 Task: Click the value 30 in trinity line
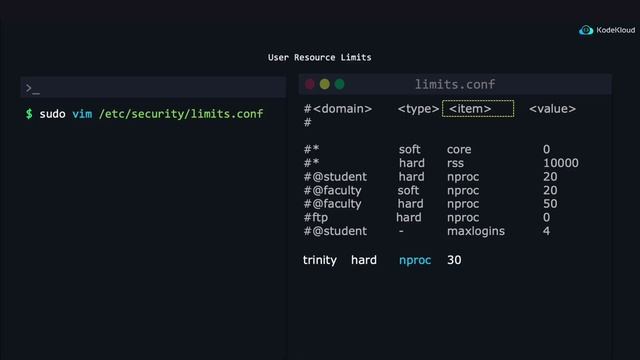454,260
